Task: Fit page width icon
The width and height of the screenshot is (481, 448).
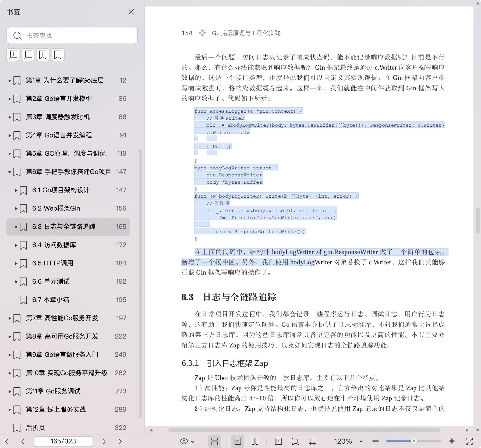Action: point(313,441)
